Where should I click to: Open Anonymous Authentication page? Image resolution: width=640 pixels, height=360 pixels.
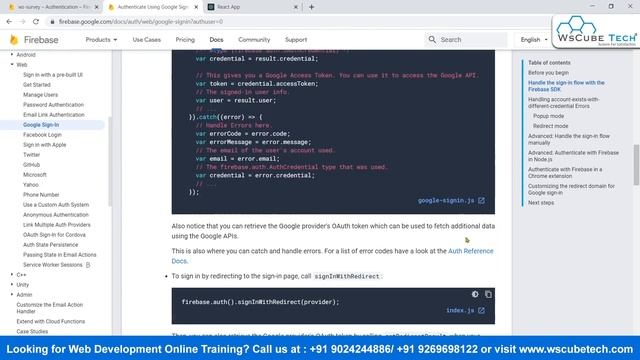point(56,215)
